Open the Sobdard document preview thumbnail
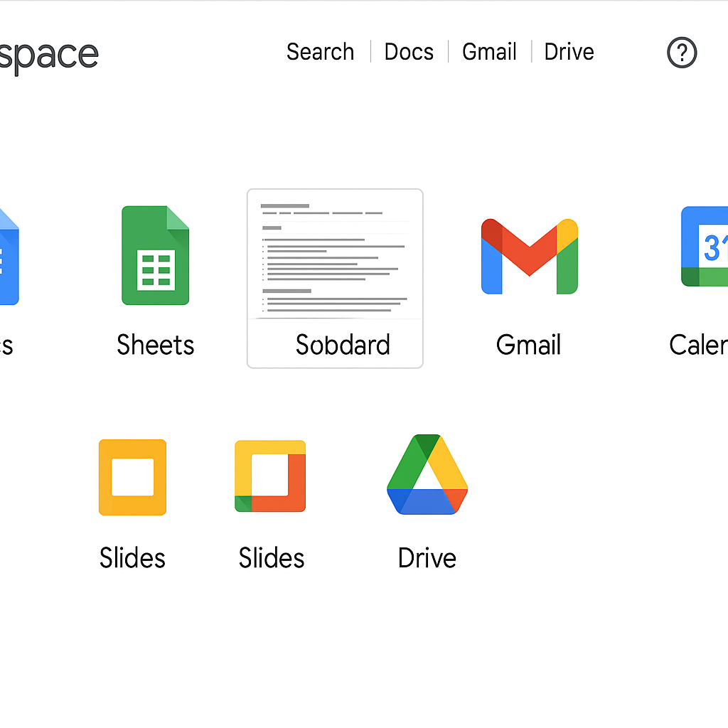Screen dimensions: 728x728 tap(335, 255)
